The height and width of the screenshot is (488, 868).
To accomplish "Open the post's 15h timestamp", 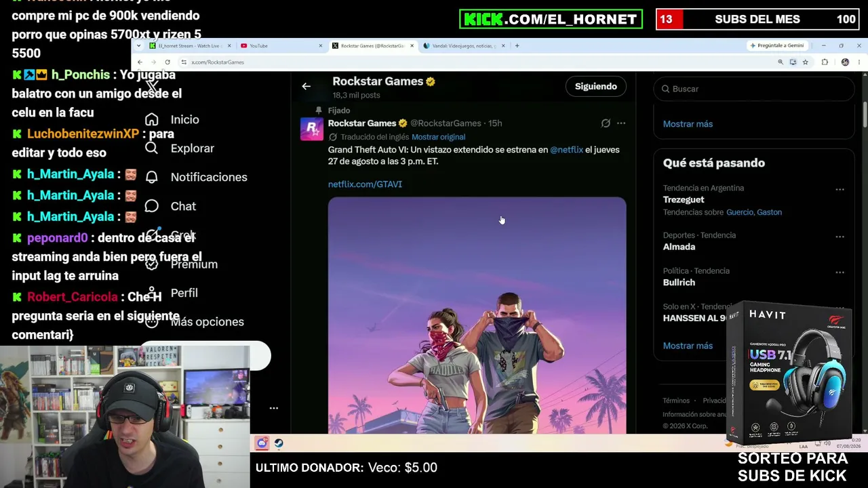I will coord(495,123).
